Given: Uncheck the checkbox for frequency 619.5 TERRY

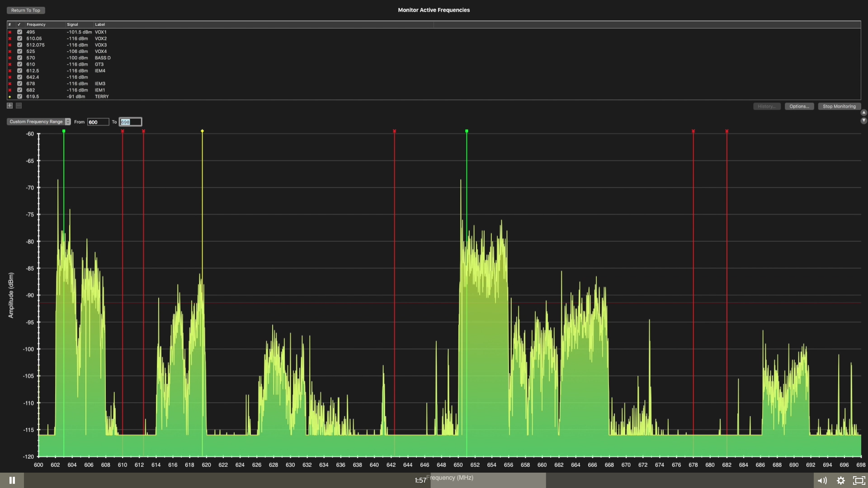Looking at the screenshot, I should [x=20, y=96].
